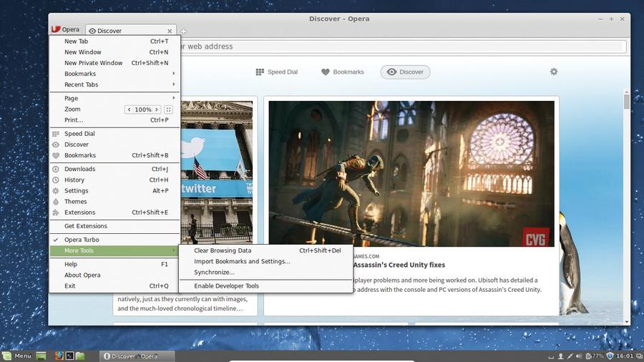Open Bookmarks from the page navigation
Screen dimensions: 644x362
(343, 72)
